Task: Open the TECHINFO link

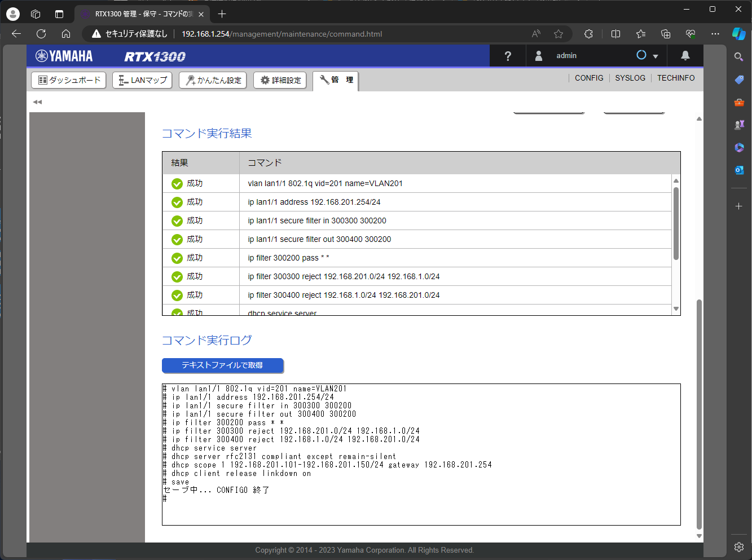Action: coord(676,78)
